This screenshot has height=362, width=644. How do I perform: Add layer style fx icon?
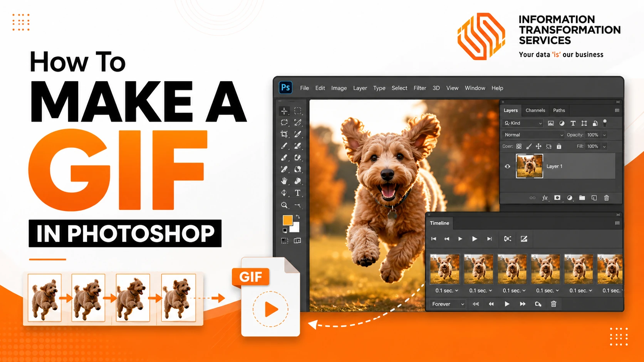point(545,198)
